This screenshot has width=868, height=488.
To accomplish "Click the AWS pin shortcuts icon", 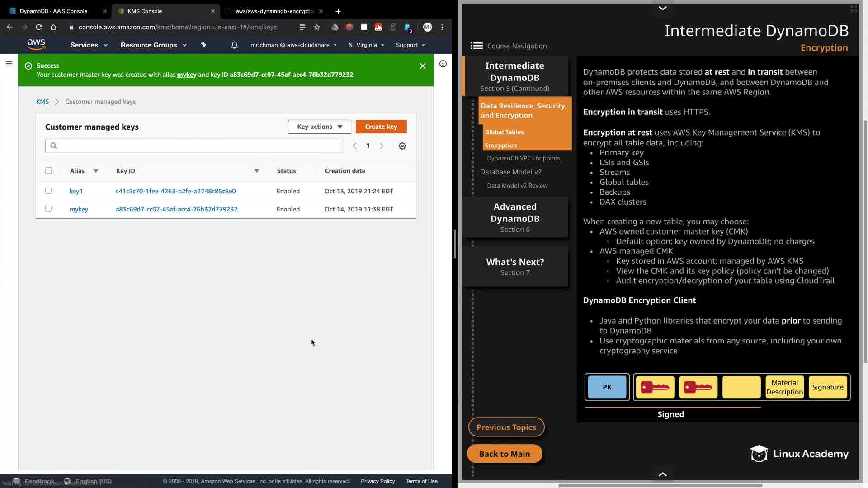I will coord(203,45).
